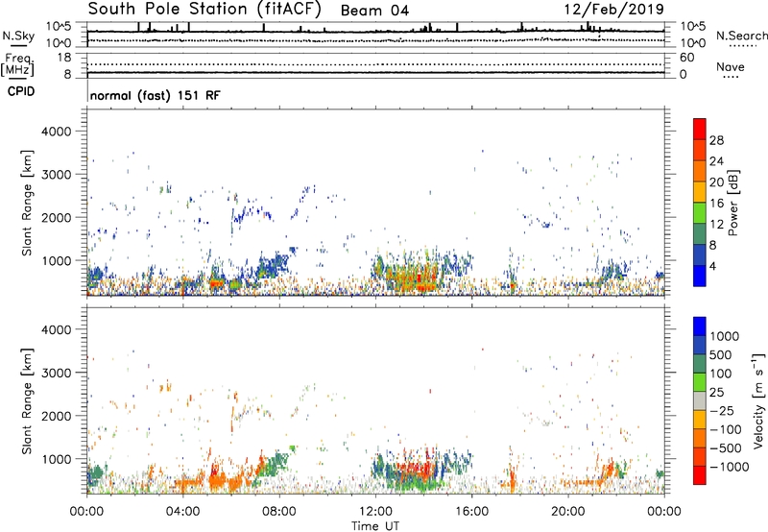The height and width of the screenshot is (532, 768).
Task: Click the bright blue bottom segment of Power colorbar
Action: 700,276
